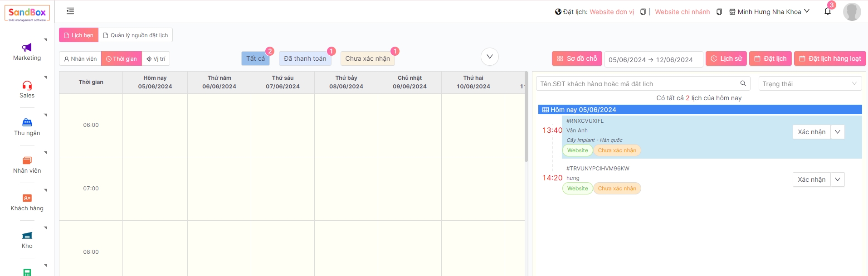Image resolution: width=868 pixels, height=276 pixels.
Task: Expand the Trạng thái dropdown
Action: pyautogui.click(x=809, y=84)
